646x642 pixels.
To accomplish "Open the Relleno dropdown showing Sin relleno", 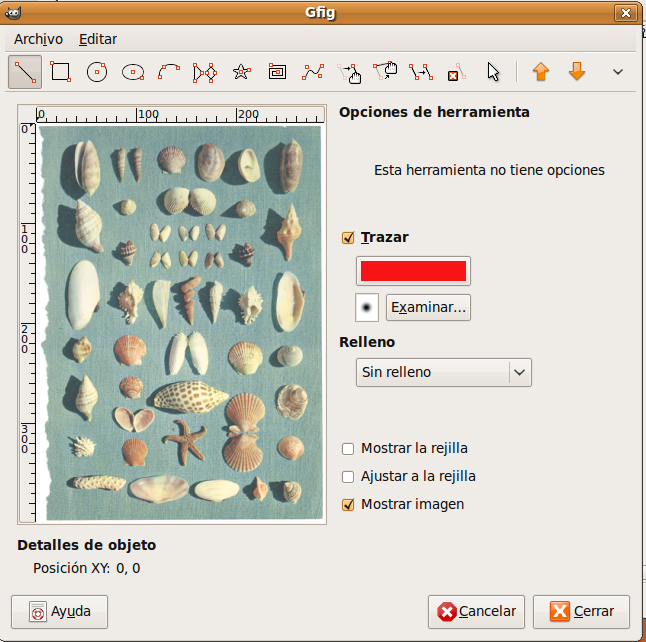I will (x=443, y=372).
